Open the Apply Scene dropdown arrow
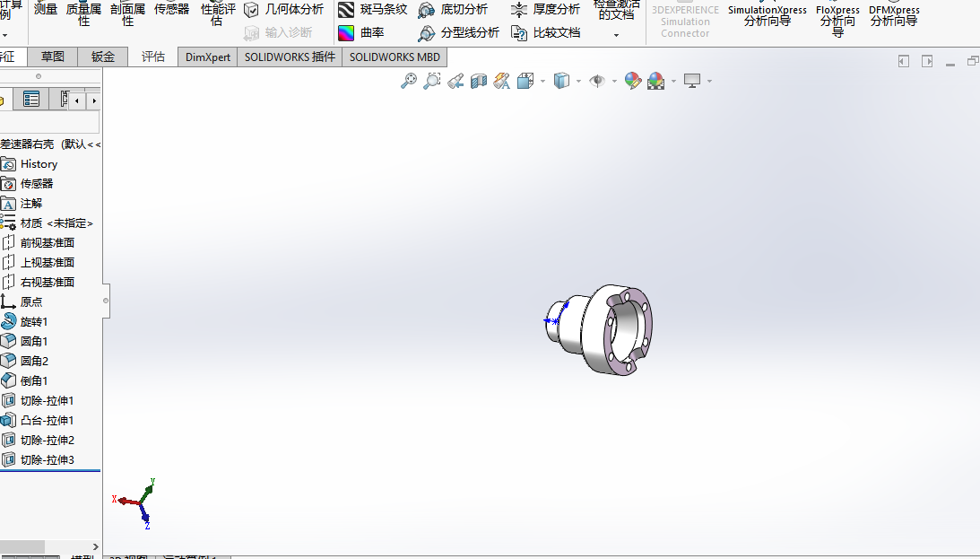This screenshot has height=559, width=980. (x=673, y=82)
